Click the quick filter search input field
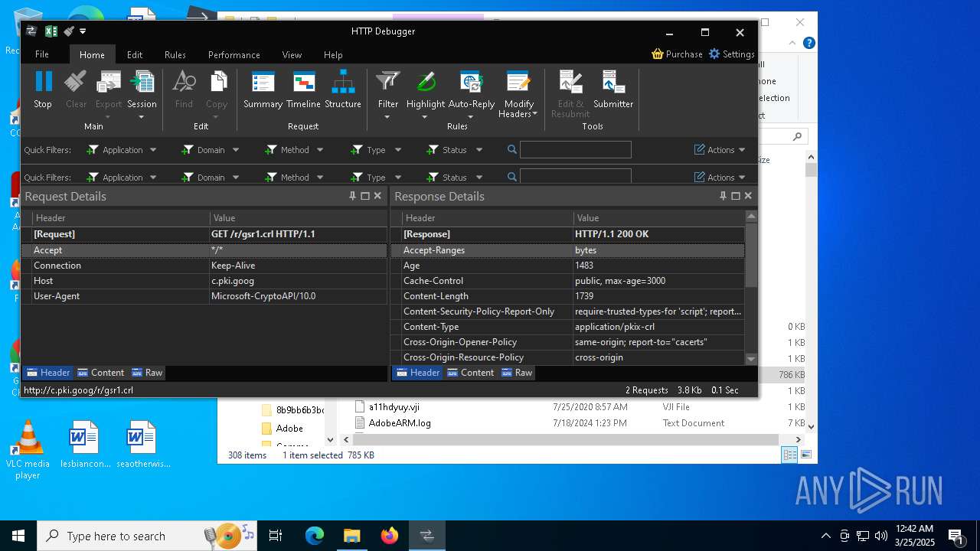980x551 pixels. tap(576, 150)
